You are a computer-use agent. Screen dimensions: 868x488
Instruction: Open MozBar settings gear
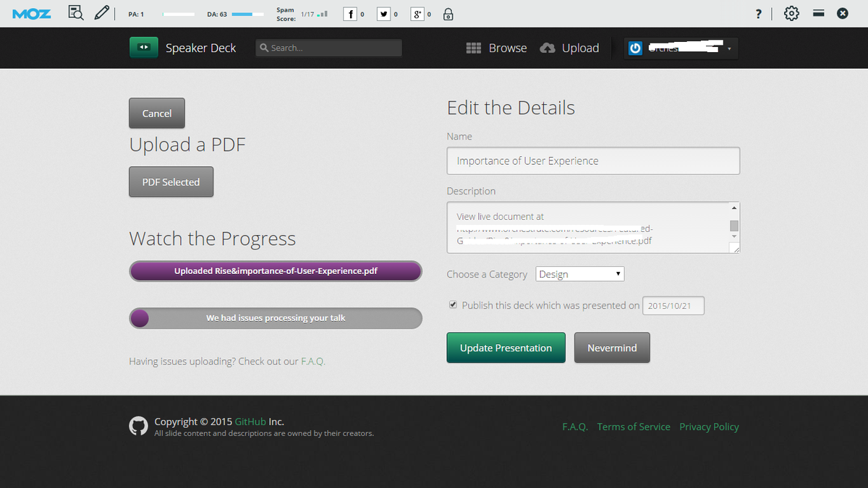[791, 13]
